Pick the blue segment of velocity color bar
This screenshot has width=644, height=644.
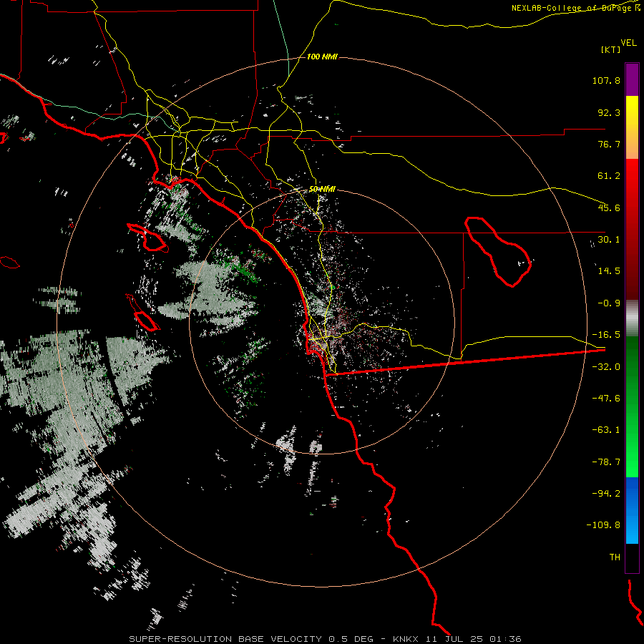pos(632,510)
